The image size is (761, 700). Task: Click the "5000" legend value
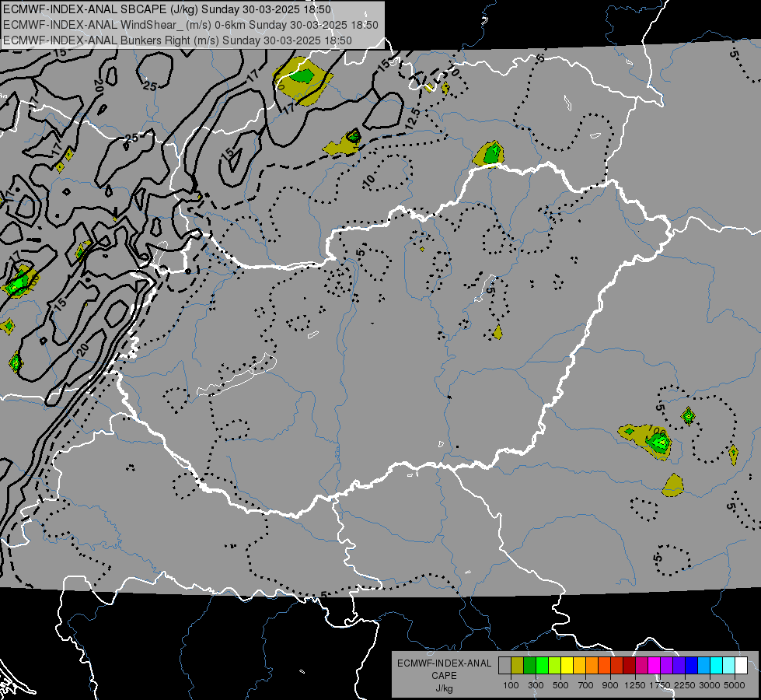pos(735,685)
